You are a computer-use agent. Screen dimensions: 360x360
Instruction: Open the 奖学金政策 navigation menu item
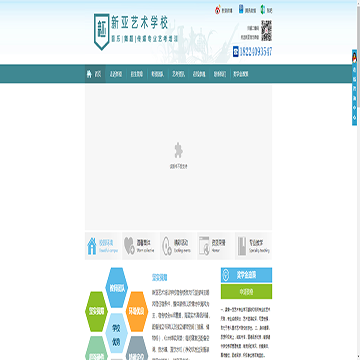tap(241, 74)
